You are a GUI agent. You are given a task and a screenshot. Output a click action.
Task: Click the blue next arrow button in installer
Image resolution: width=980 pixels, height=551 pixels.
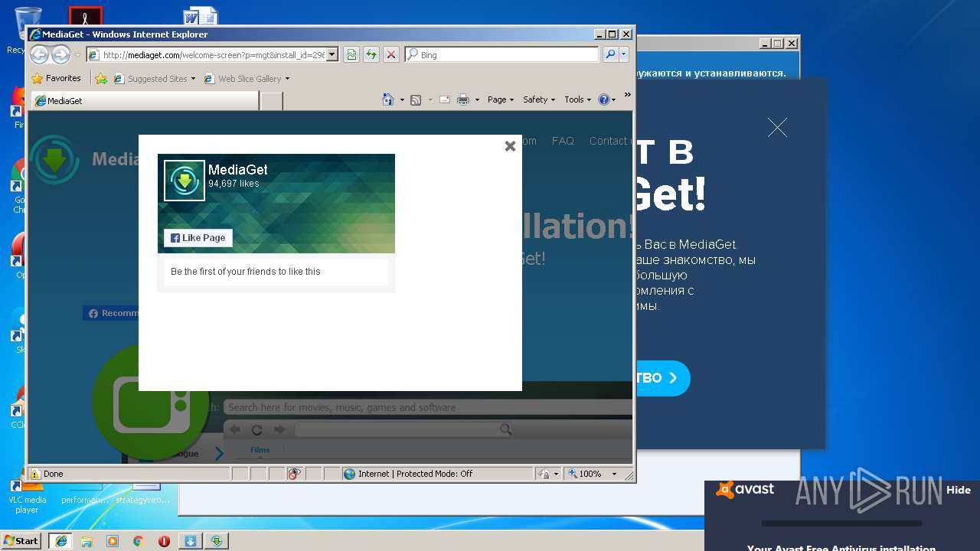pos(662,378)
